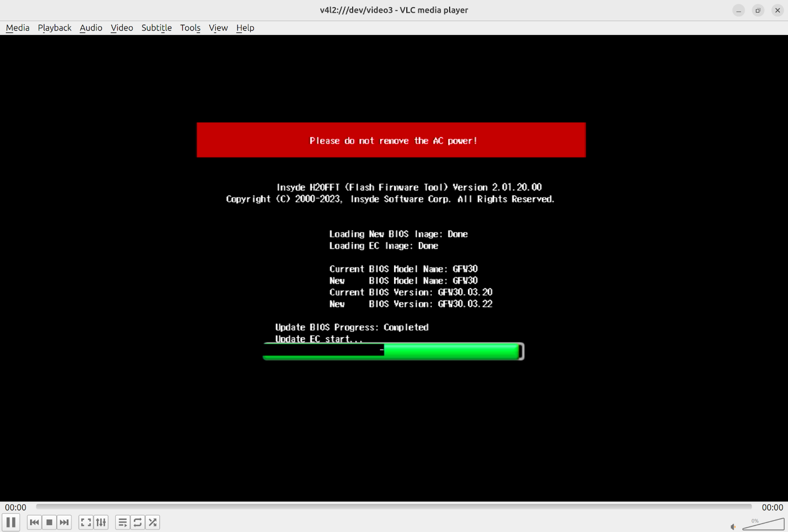This screenshot has height=532, width=788.
Task: Open the Help menu
Action: pyautogui.click(x=245, y=28)
